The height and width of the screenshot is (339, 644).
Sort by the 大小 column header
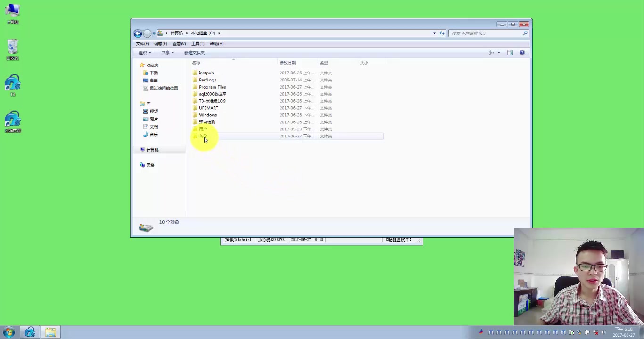[x=364, y=63]
